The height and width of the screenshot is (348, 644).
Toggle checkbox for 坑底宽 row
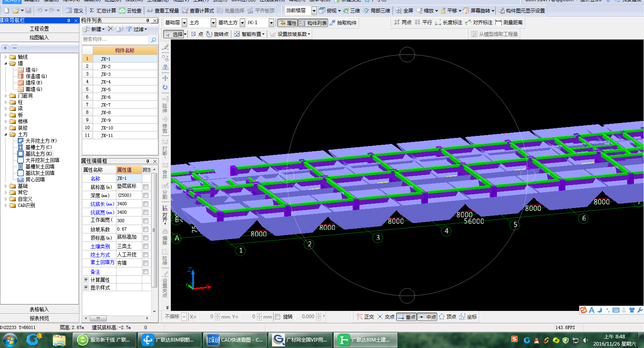click(145, 212)
